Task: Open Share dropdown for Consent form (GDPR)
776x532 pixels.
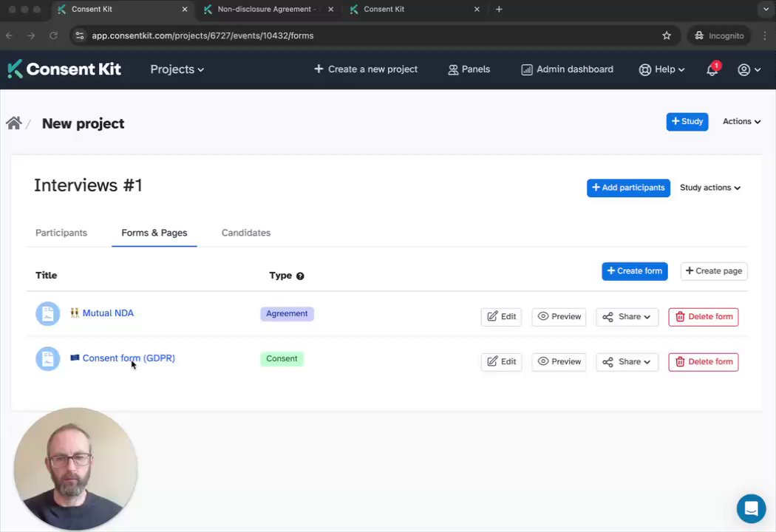Action: pos(627,362)
